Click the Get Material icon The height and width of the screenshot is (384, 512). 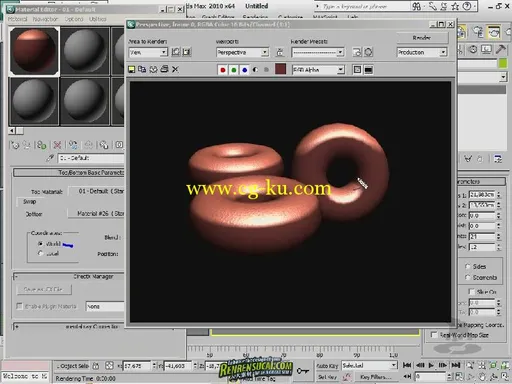(15, 145)
